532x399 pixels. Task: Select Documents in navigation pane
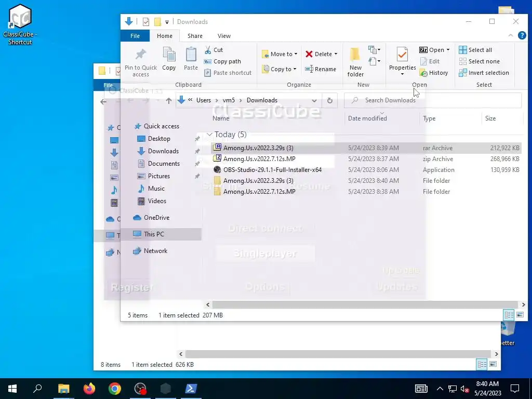[164, 164]
